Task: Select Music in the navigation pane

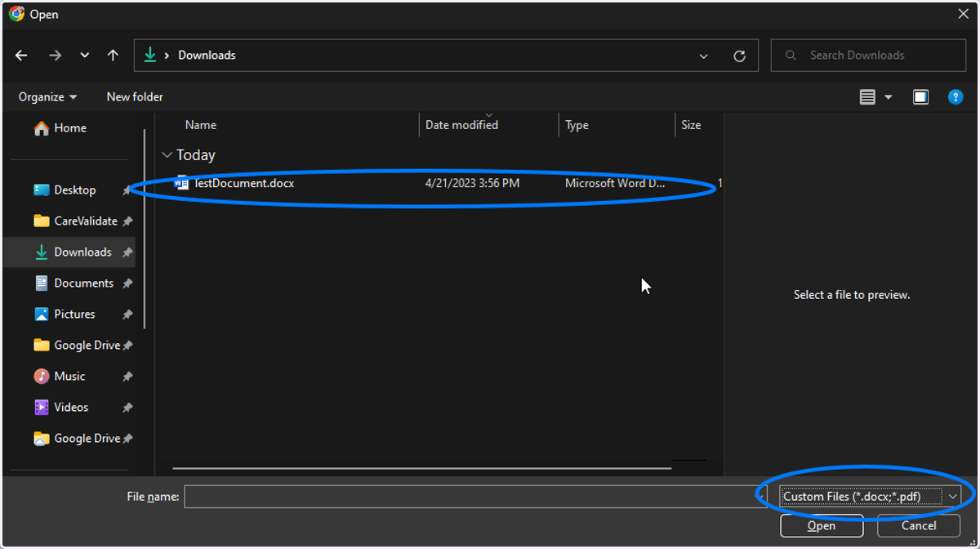Action: [69, 376]
